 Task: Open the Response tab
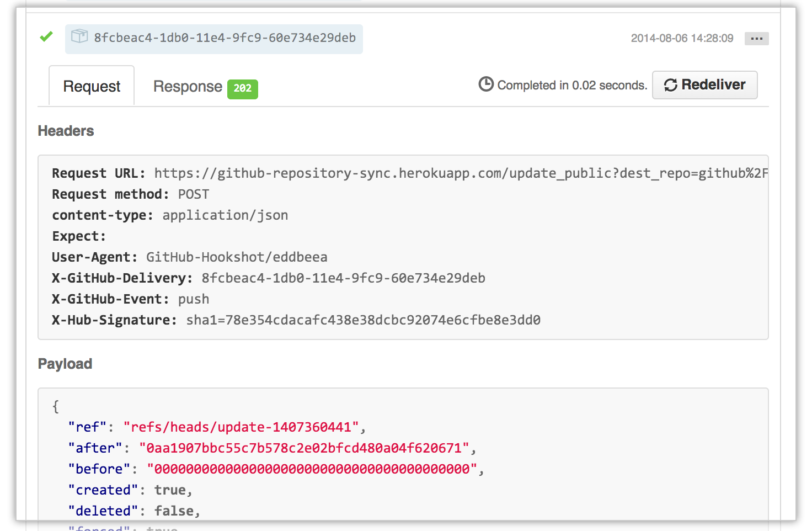click(188, 87)
